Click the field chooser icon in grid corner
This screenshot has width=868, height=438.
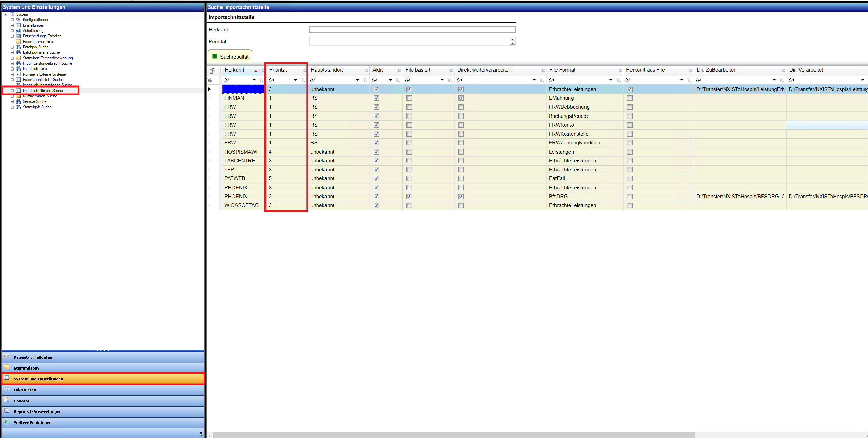coord(212,71)
